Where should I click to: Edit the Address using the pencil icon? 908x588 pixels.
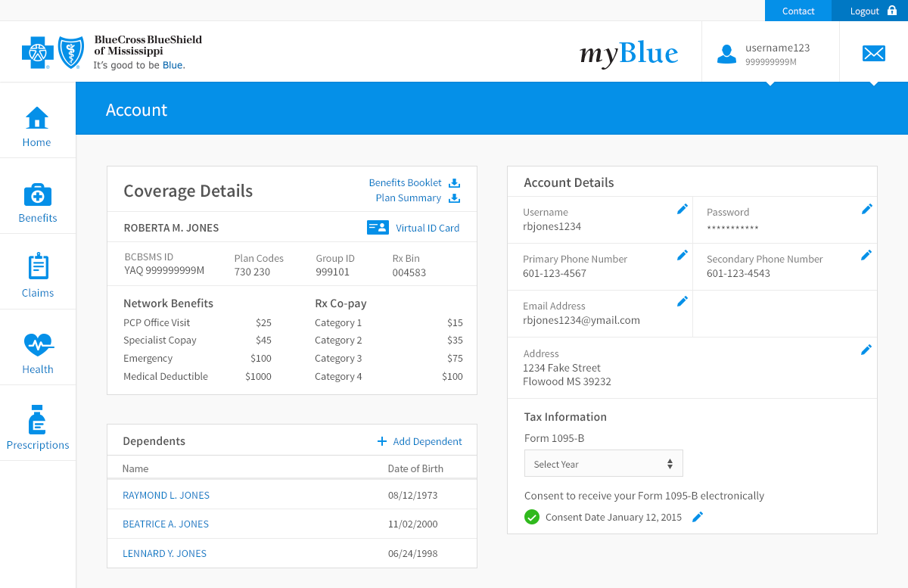coord(866,350)
